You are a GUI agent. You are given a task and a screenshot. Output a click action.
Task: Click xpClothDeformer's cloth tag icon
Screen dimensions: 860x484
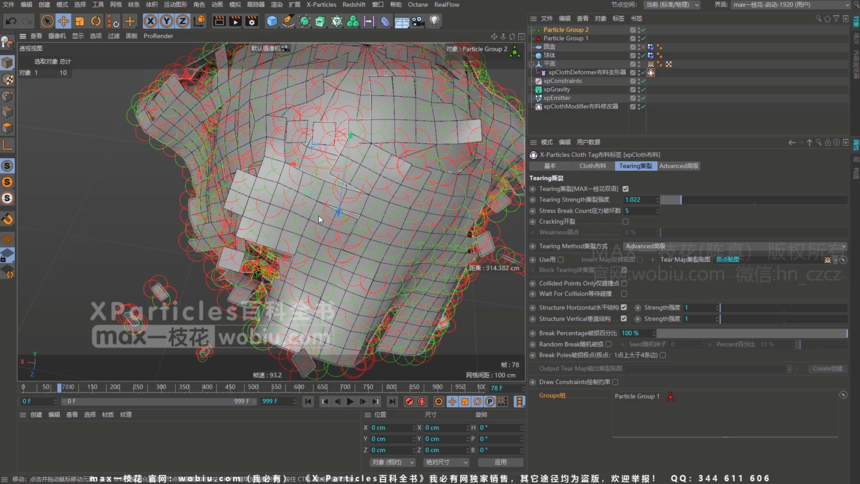tap(650, 72)
